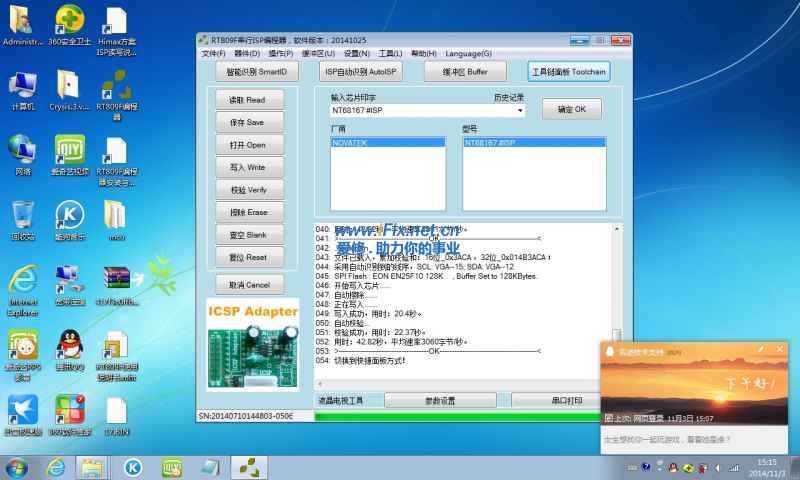Click the 串口打印 button
The height and width of the screenshot is (480, 800).
pos(556,400)
